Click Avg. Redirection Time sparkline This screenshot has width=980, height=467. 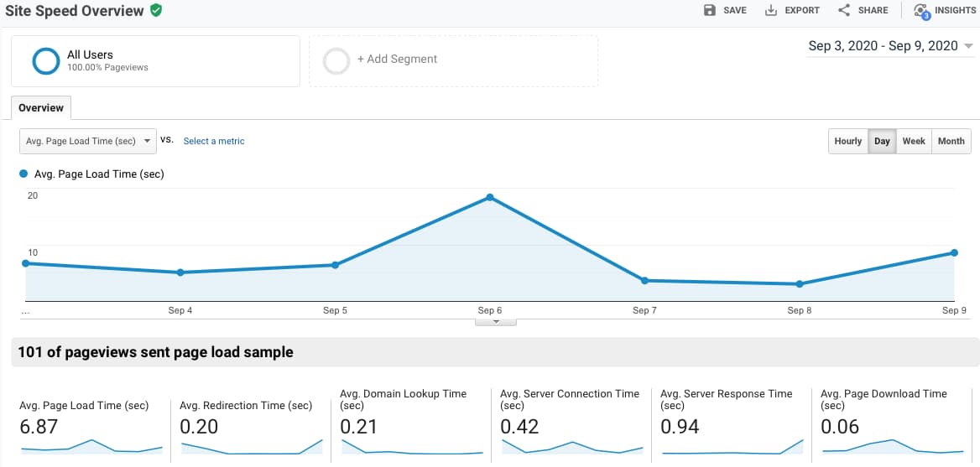point(251,446)
